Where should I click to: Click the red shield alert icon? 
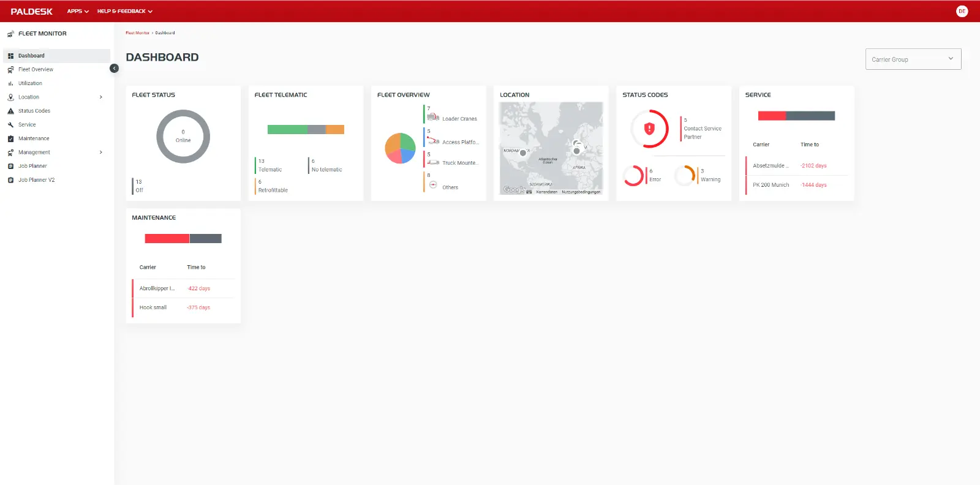tap(649, 129)
